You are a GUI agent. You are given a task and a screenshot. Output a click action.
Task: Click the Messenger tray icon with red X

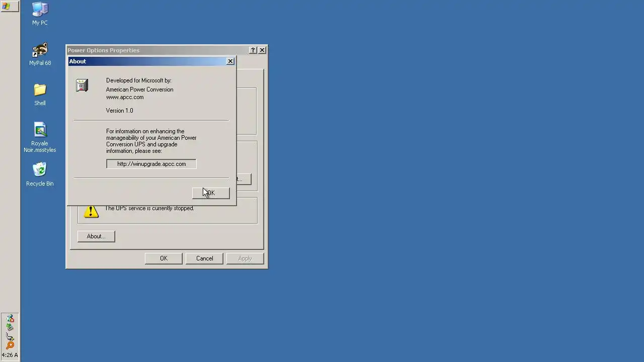click(x=10, y=319)
